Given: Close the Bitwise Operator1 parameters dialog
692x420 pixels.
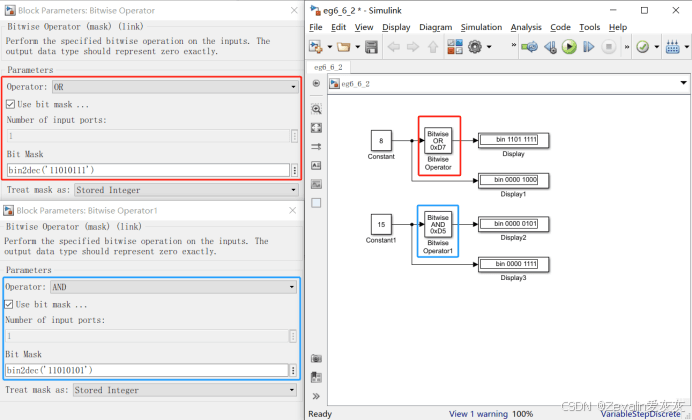Looking at the screenshot, I should click(x=293, y=210).
